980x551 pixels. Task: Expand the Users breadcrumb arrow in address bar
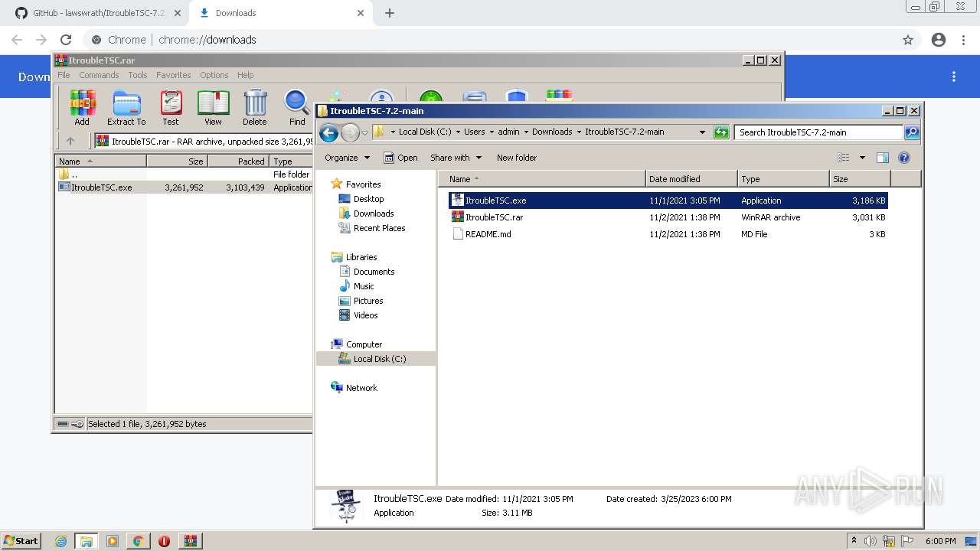click(492, 132)
